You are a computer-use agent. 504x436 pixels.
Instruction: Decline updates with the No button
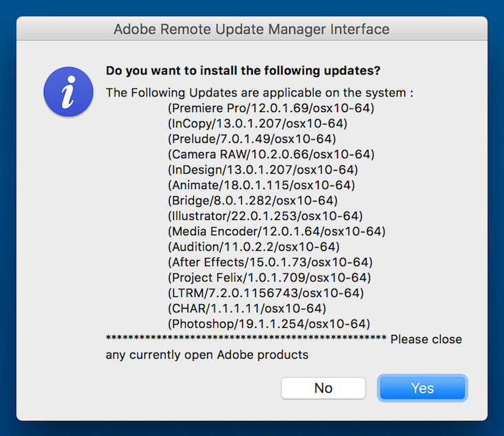tap(323, 388)
